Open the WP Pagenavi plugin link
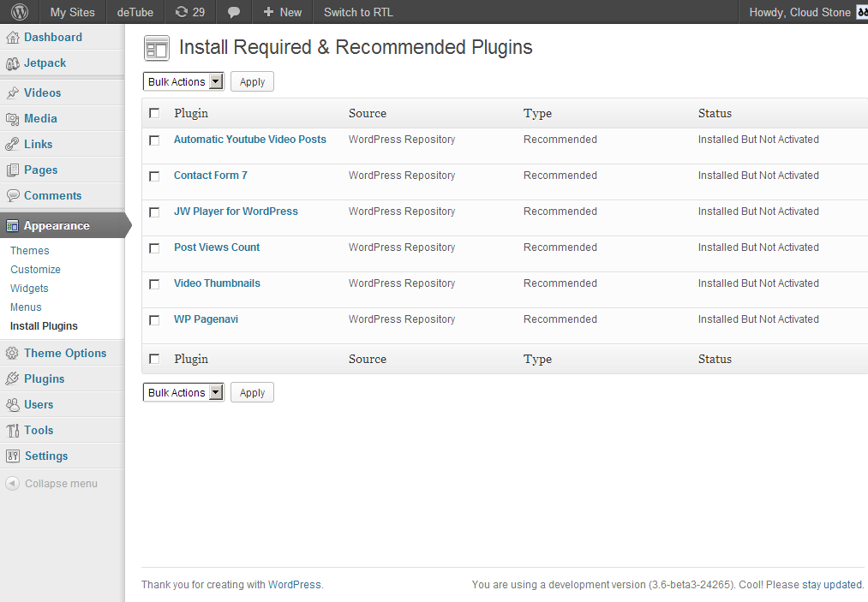 [x=206, y=319]
